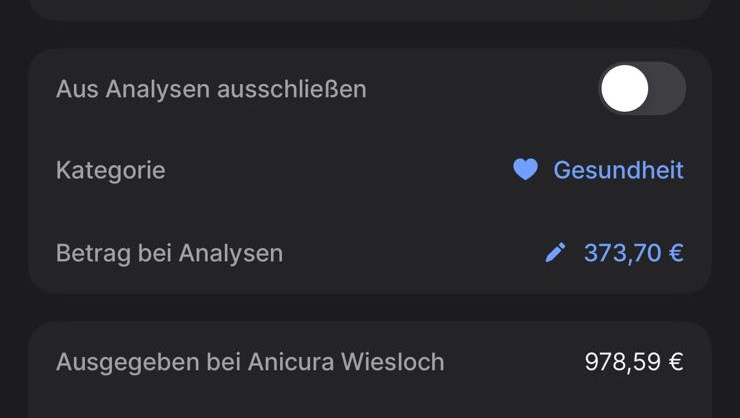740x418 pixels.
Task: Tap the euro sign after 978,59
Action: click(676, 362)
